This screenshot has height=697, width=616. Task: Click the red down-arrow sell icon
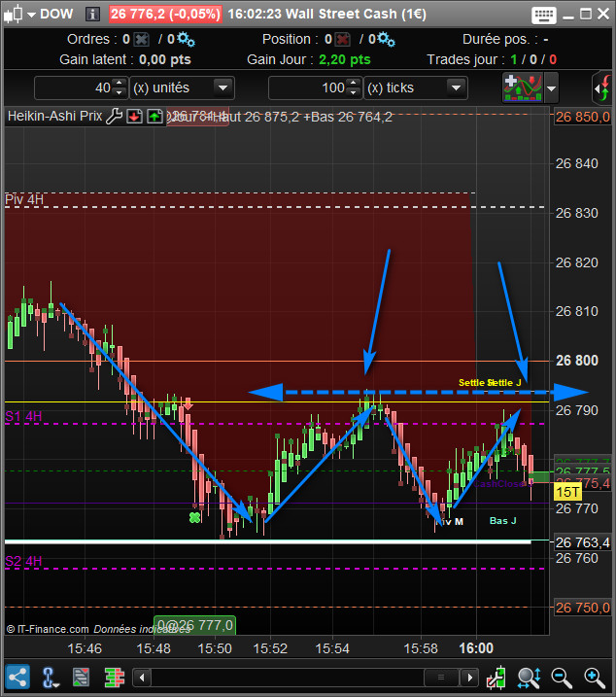tap(135, 117)
